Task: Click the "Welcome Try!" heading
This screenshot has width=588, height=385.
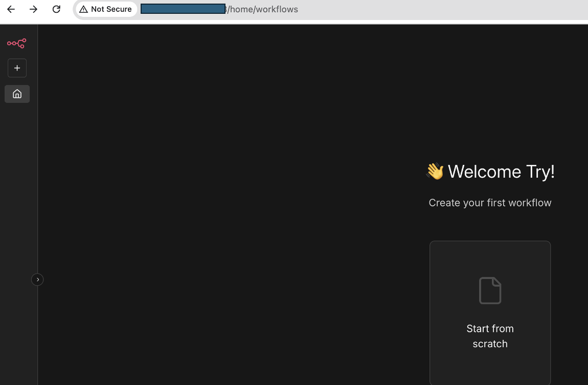Action: [x=501, y=172]
